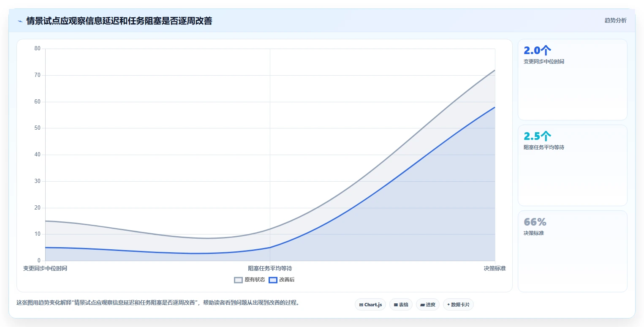Select the 数据卡片 tag

(x=458, y=305)
